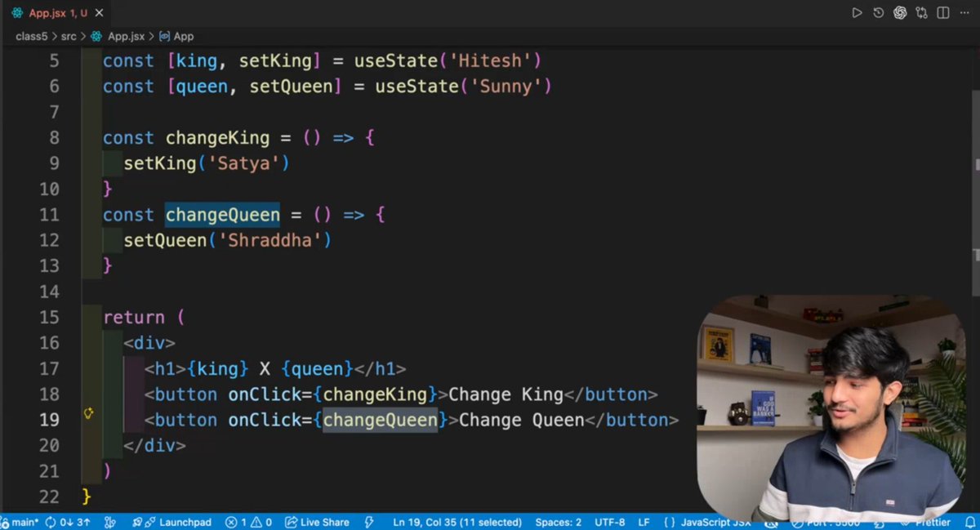Open the timeline history clock icon
Image resolution: width=980 pixels, height=530 pixels.
tap(879, 12)
